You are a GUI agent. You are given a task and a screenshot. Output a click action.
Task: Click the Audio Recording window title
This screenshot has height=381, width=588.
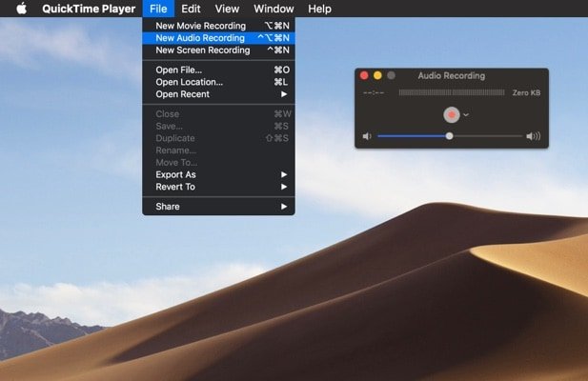[452, 75]
